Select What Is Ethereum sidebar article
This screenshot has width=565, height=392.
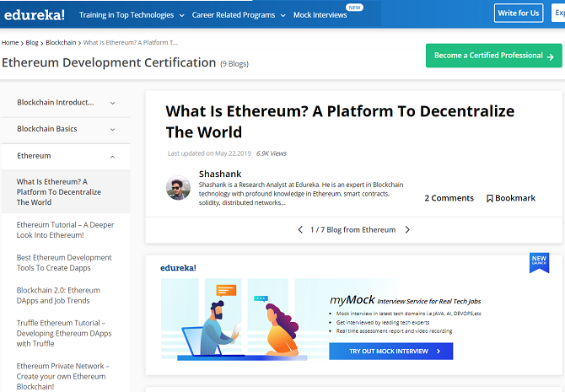point(66,191)
